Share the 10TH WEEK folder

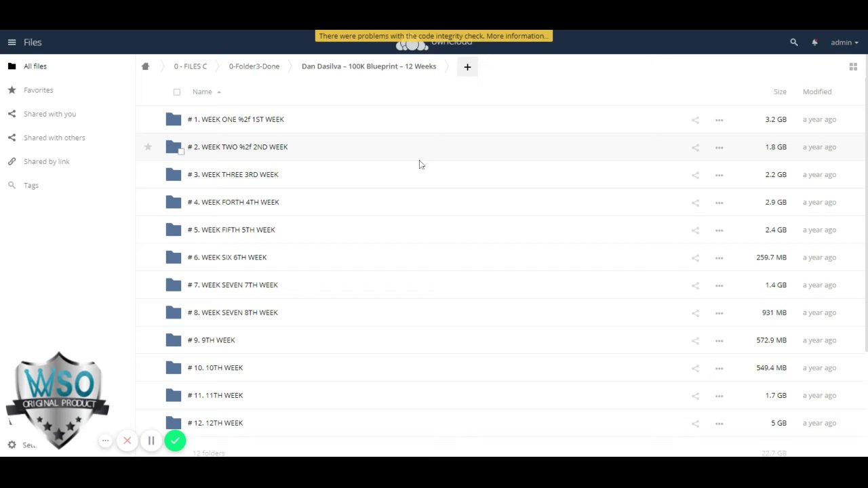click(x=695, y=368)
